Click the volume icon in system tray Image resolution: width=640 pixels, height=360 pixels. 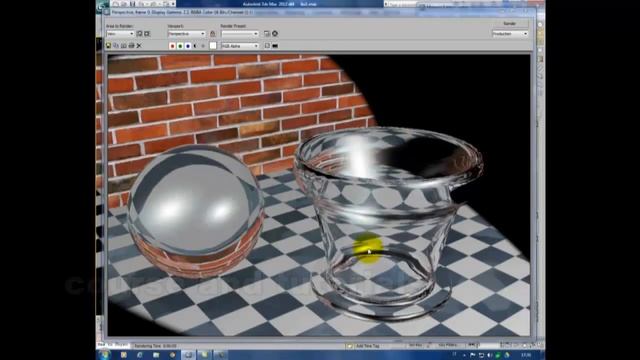pos(489,356)
